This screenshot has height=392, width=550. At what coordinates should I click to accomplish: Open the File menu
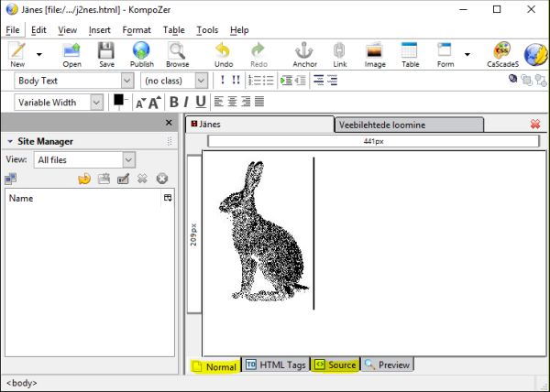pos(13,30)
